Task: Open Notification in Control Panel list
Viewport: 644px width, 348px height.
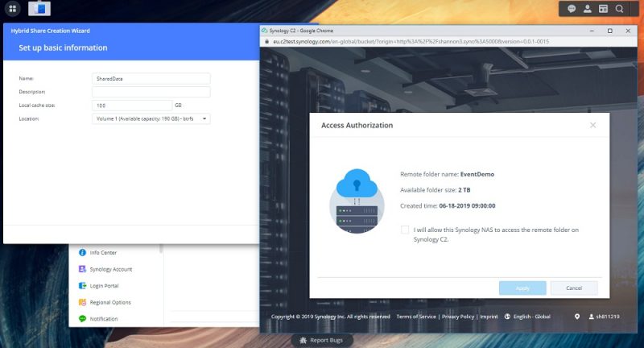Action: [98, 318]
